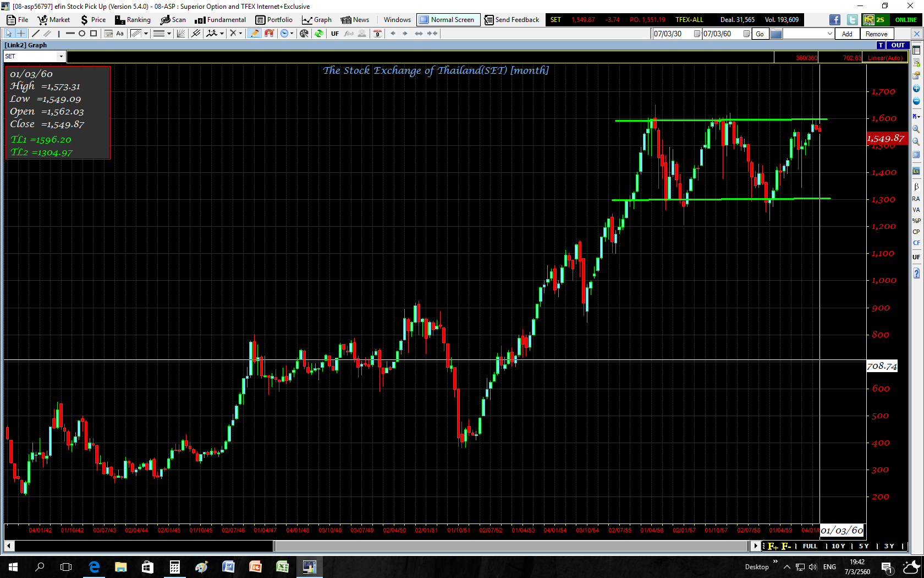The height and width of the screenshot is (578, 924).
Task: Select the pitchfork drawing tool
Action: pos(196,34)
